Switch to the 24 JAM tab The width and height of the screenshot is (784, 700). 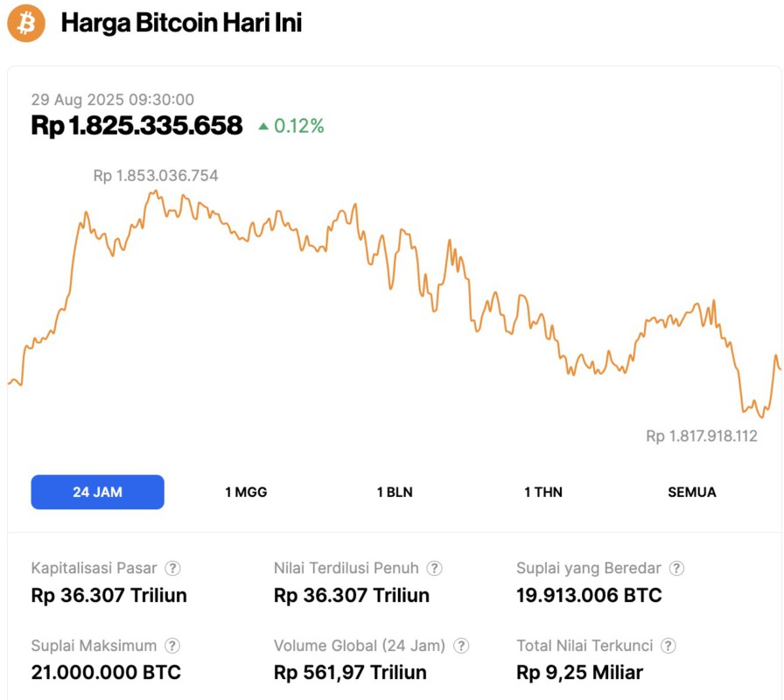click(97, 492)
